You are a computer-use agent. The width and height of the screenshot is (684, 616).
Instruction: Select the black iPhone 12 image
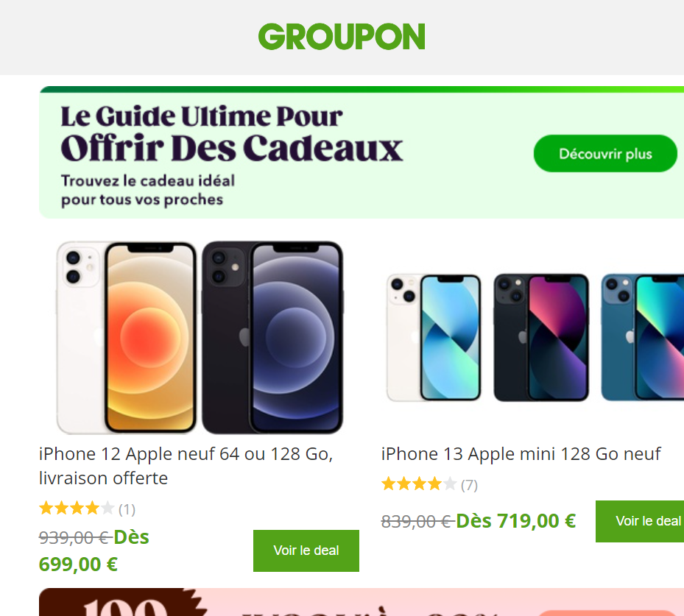click(x=272, y=337)
